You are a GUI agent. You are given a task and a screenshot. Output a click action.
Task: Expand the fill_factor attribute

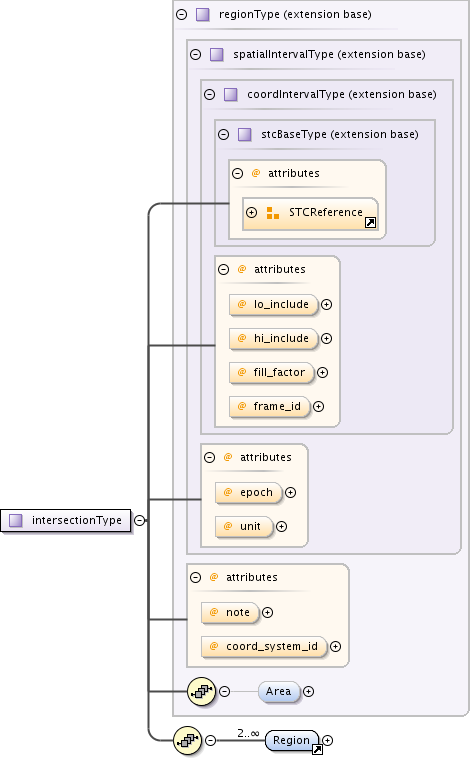[x=323, y=372]
